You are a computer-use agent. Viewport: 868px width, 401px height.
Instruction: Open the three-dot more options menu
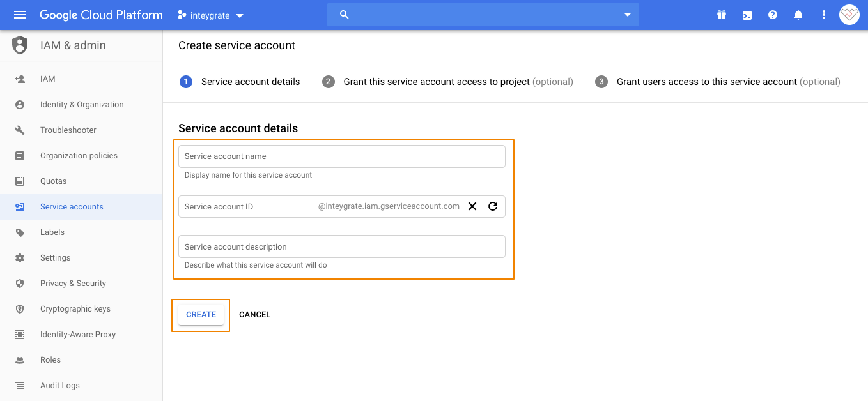[x=824, y=15]
